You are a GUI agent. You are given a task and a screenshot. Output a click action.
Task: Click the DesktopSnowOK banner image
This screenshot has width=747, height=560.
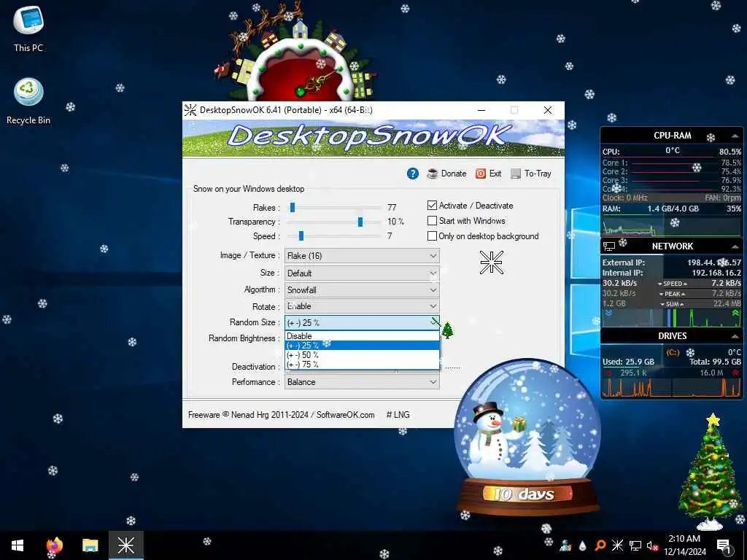pyautogui.click(x=373, y=138)
